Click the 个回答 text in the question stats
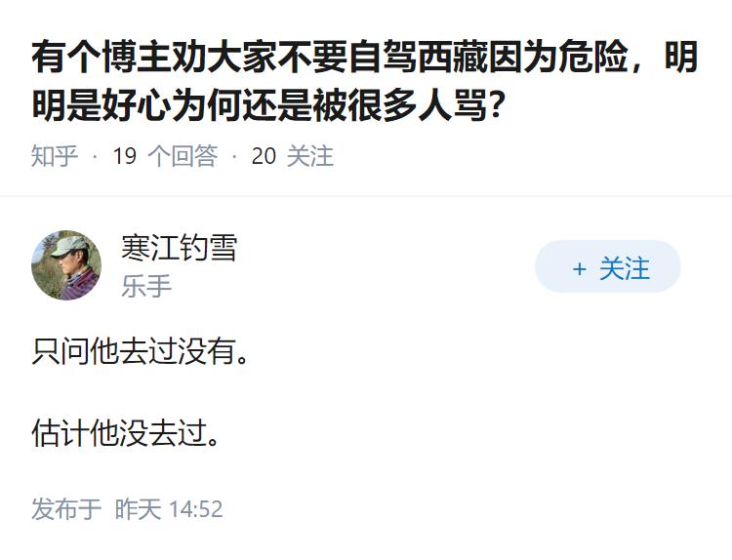The width and height of the screenshot is (732, 560). [182, 156]
